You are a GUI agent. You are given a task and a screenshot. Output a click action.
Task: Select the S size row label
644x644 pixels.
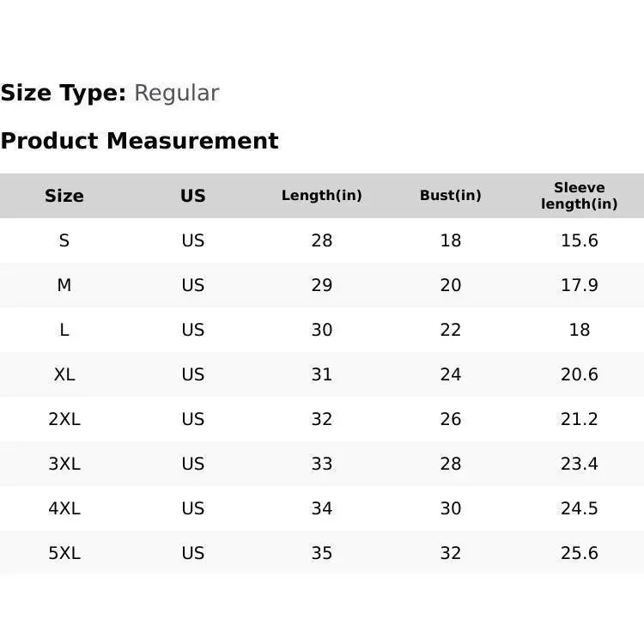point(64,240)
